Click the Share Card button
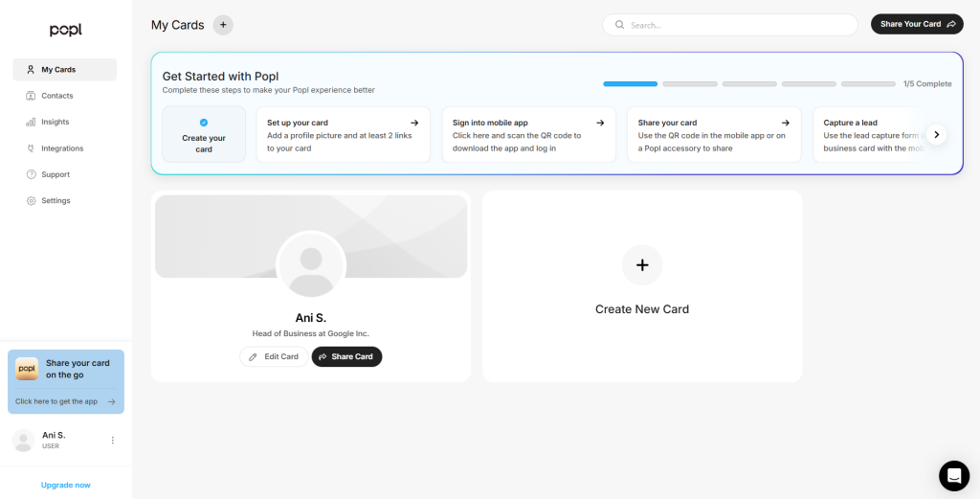 (346, 356)
